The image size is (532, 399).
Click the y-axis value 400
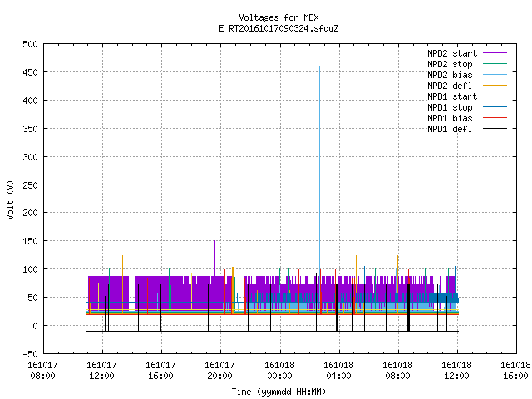[30, 101]
